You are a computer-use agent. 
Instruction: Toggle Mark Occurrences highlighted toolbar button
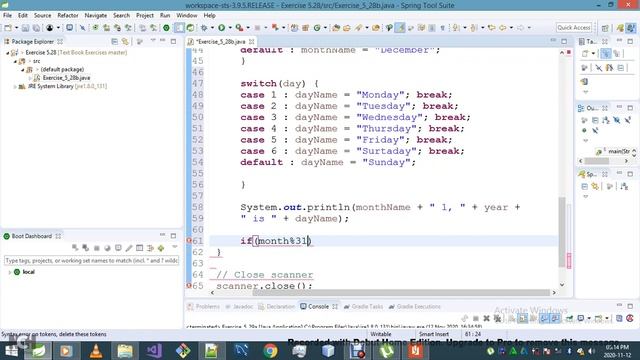[400, 28]
